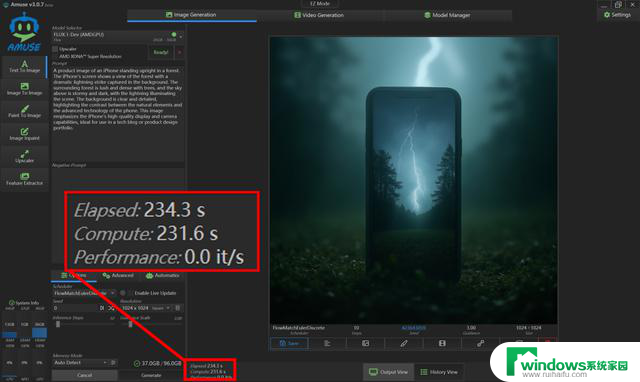Expand the Model Selector dropdown arrow
640x382 pixels.
click(181, 36)
